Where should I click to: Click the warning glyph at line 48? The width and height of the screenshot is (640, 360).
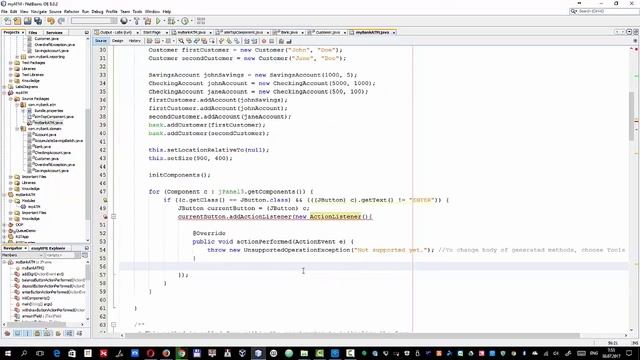tap(105, 200)
